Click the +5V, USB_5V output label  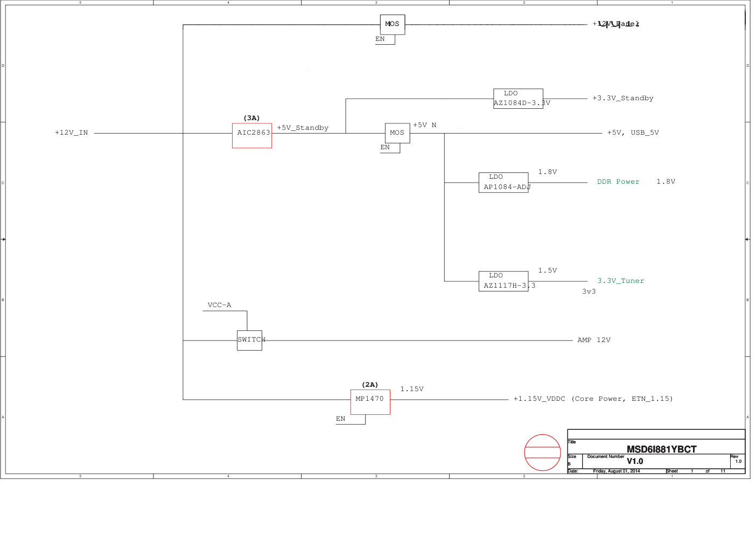pyautogui.click(x=633, y=133)
